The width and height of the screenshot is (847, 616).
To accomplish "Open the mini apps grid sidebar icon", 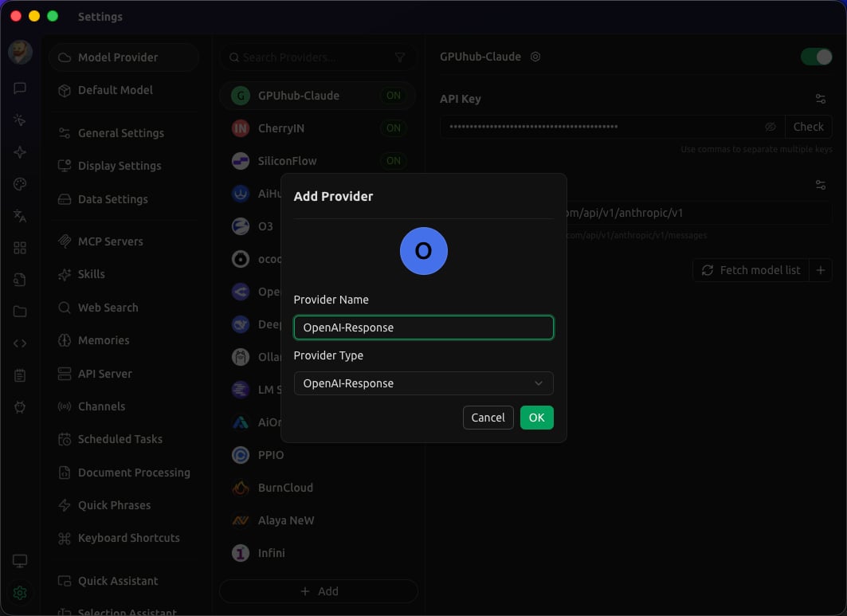I will (x=20, y=248).
